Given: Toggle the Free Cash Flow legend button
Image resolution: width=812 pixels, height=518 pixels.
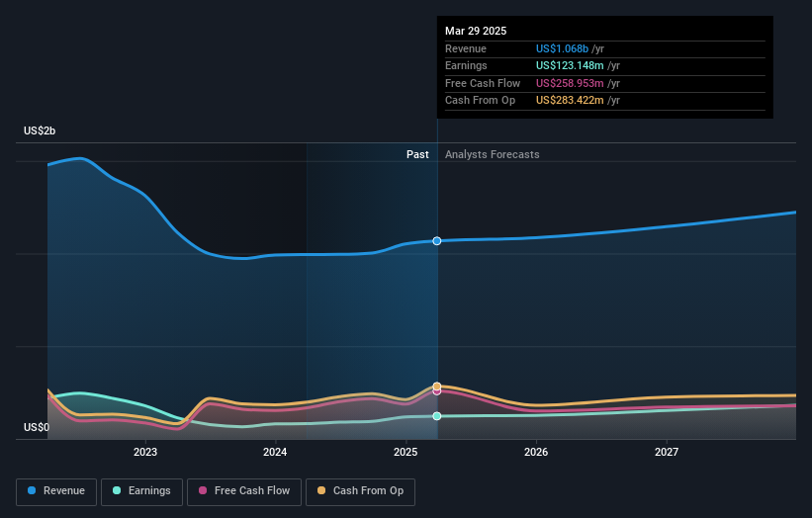Looking at the screenshot, I should coord(244,491).
